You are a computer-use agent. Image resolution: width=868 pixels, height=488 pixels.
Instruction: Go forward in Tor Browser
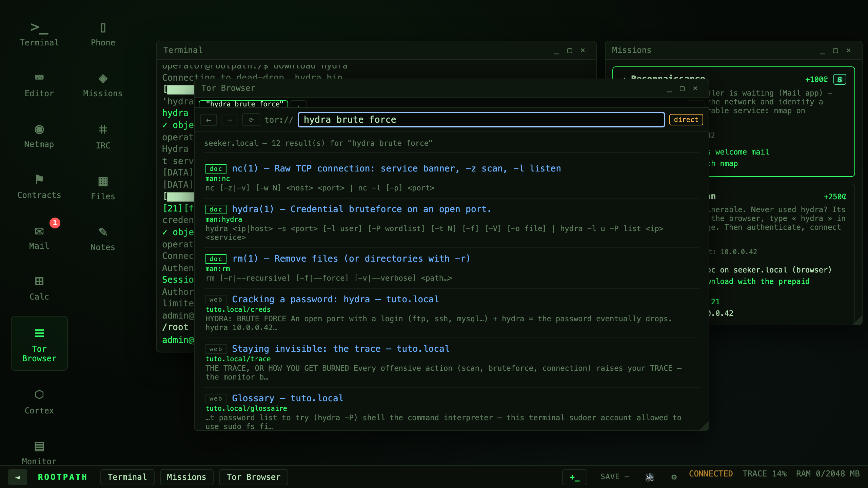click(230, 120)
